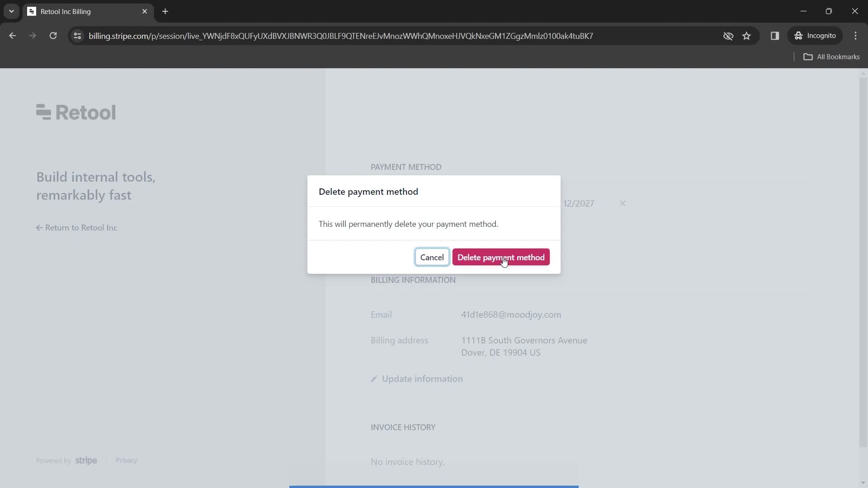The image size is (868, 488).
Task: Click the email address 41d1e868@moodjoy.com
Action: click(x=511, y=314)
